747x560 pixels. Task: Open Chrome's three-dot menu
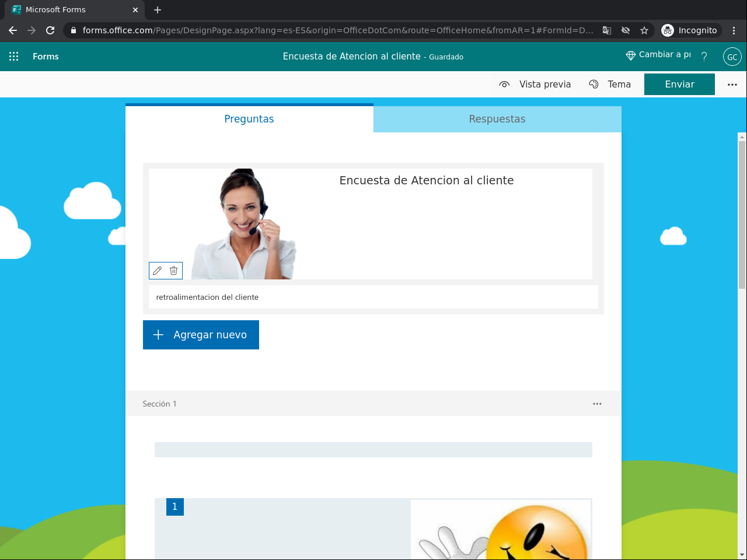[734, 30]
